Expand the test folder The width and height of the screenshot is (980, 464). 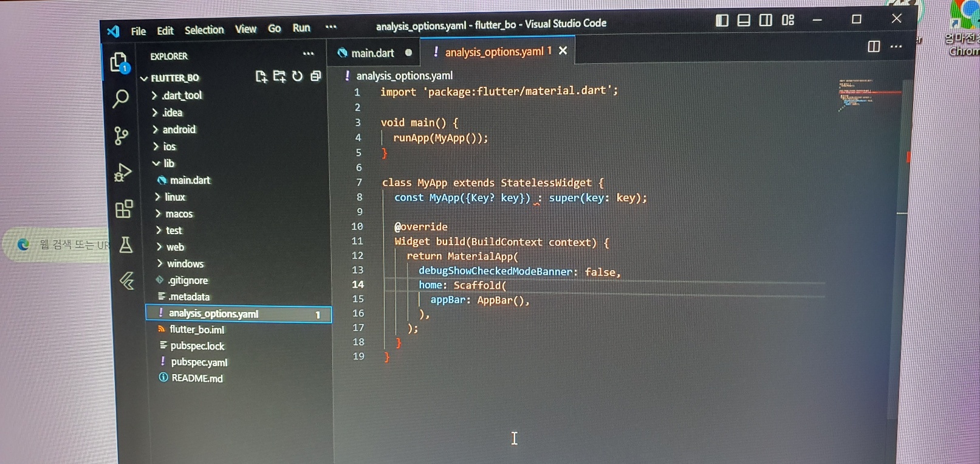(x=174, y=230)
